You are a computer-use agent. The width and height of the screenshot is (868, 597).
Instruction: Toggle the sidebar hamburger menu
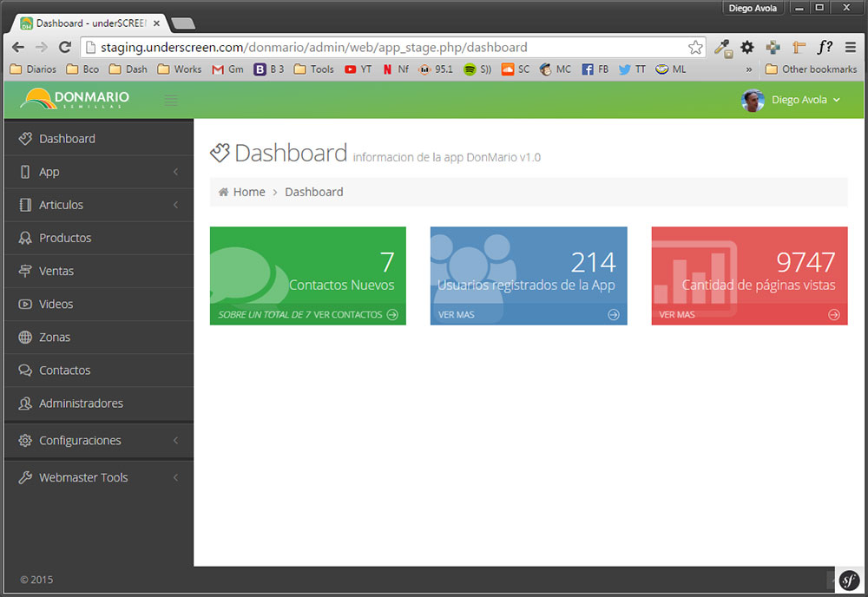pyautogui.click(x=171, y=100)
